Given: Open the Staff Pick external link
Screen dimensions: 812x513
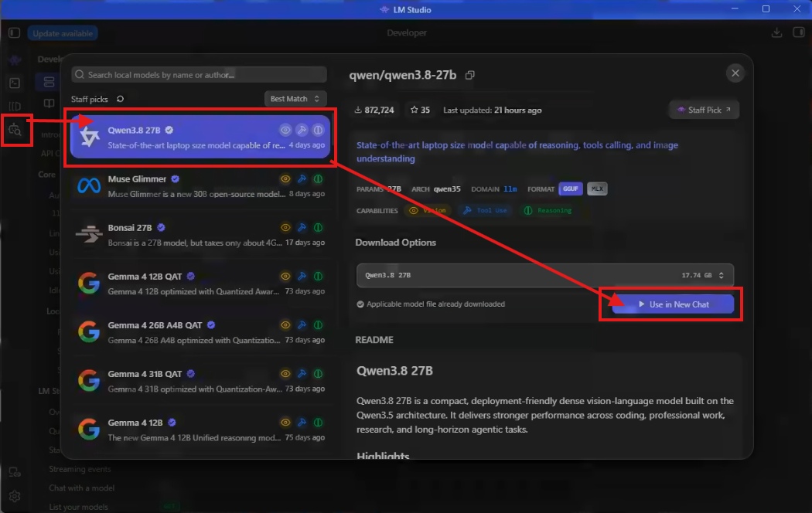Looking at the screenshot, I should tap(704, 110).
